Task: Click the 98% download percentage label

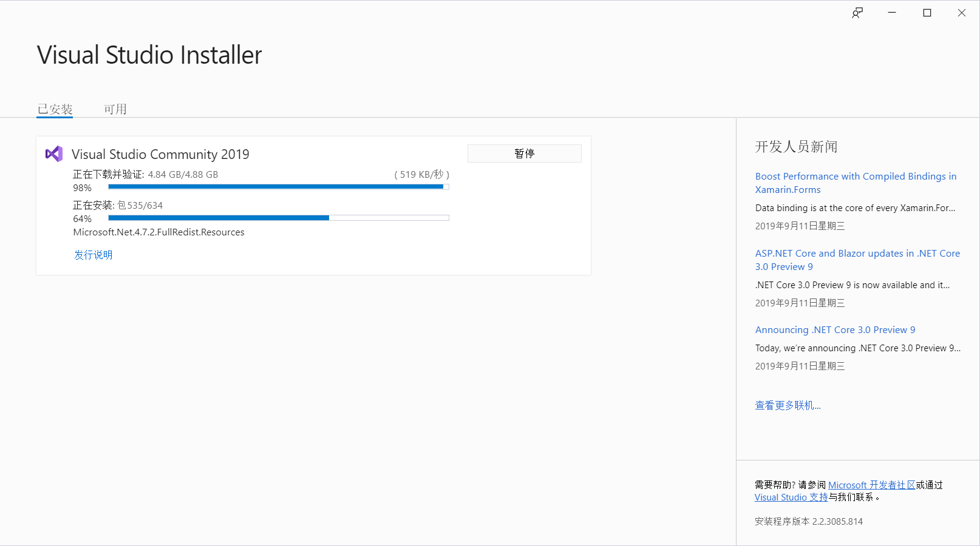Action: click(x=82, y=187)
